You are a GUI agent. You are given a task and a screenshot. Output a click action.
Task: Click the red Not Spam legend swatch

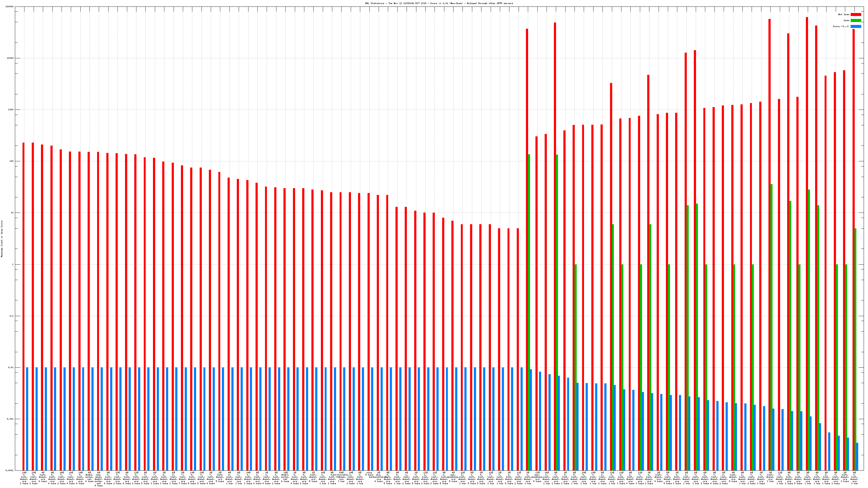pos(856,14)
